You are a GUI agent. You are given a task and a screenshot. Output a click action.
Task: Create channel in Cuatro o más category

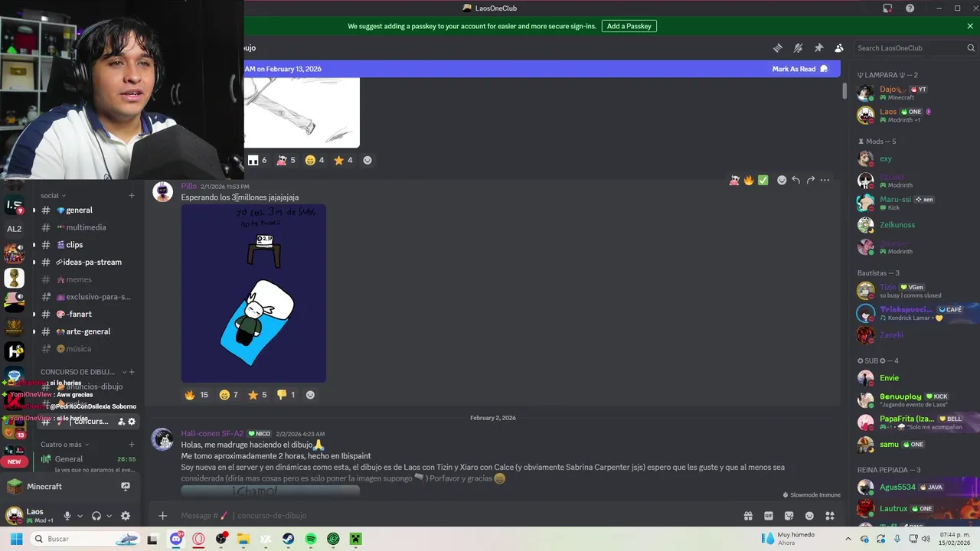[132, 445]
